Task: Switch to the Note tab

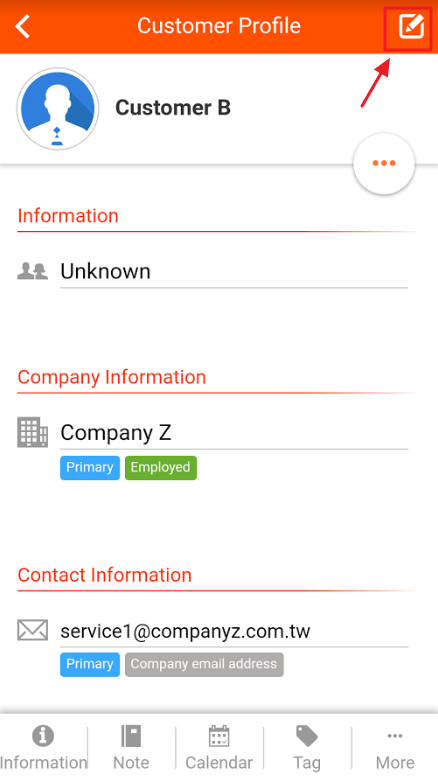Action: [x=131, y=747]
